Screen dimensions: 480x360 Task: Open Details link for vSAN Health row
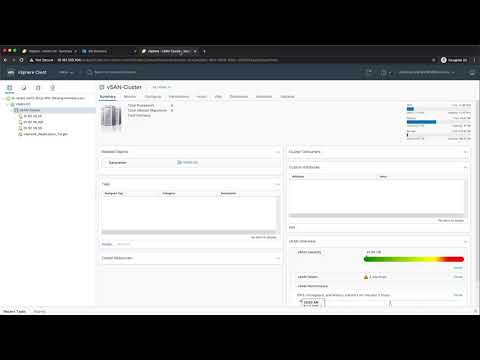point(458,277)
